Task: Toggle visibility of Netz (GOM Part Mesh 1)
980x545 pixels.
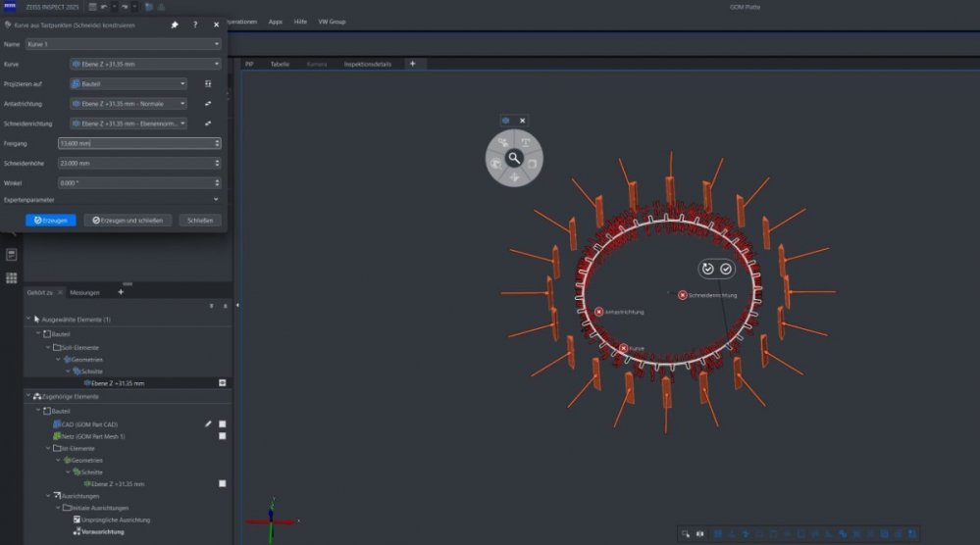Action: click(x=223, y=435)
